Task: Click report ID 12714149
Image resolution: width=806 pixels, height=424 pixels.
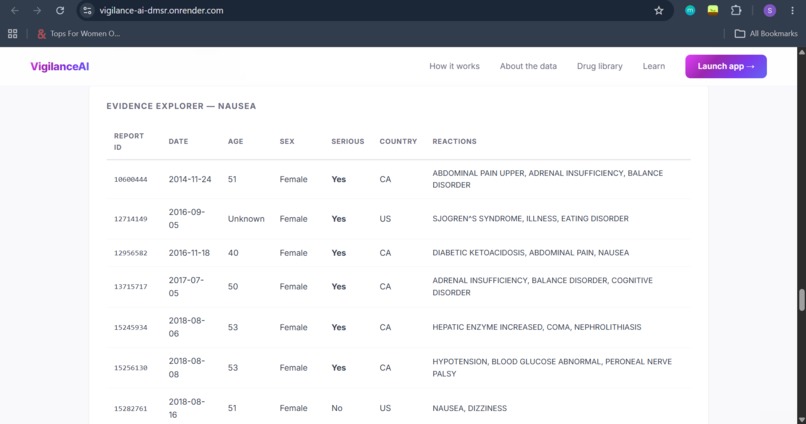Action: (131, 219)
